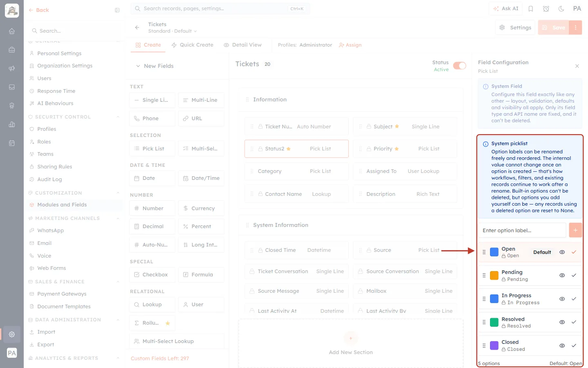This screenshot has height=368, width=588.
Task: Click the orange add option plus button
Action: click(x=575, y=230)
